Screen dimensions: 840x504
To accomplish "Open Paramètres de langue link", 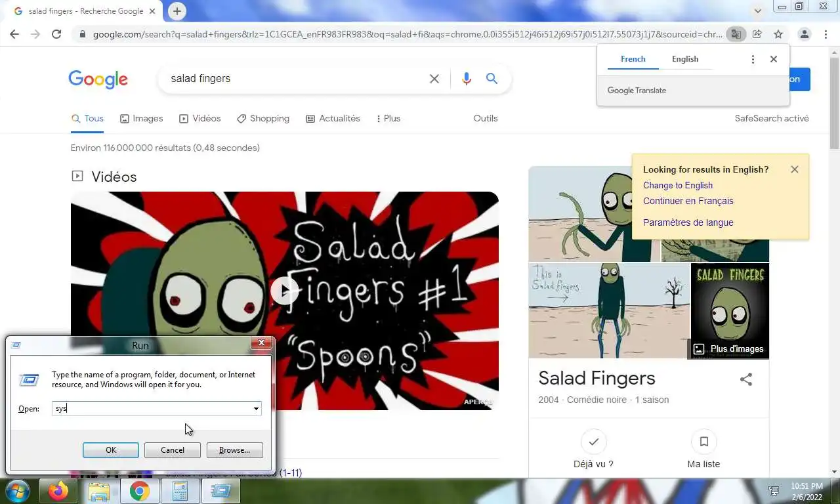I will tap(688, 222).
